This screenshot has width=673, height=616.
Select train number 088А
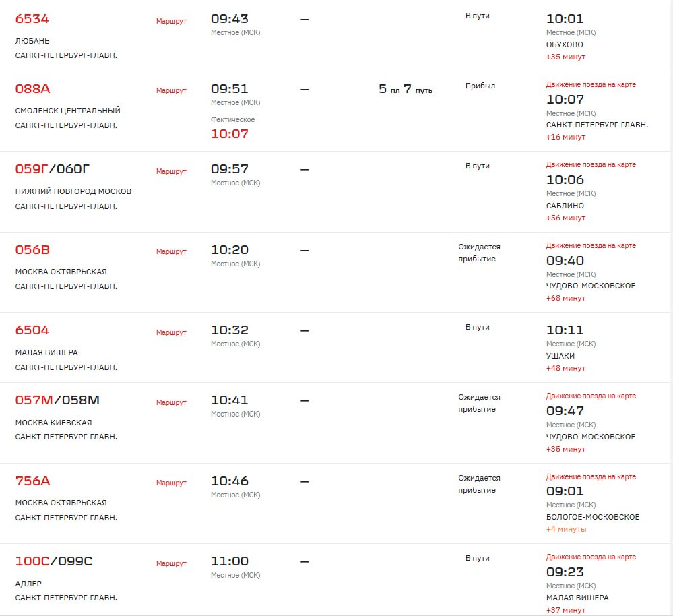(x=32, y=89)
